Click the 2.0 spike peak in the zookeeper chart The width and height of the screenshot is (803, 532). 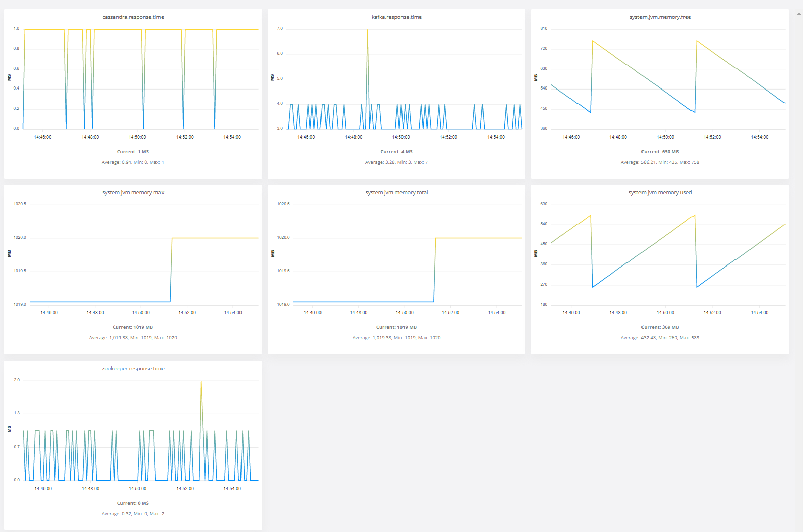coord(201,382)
